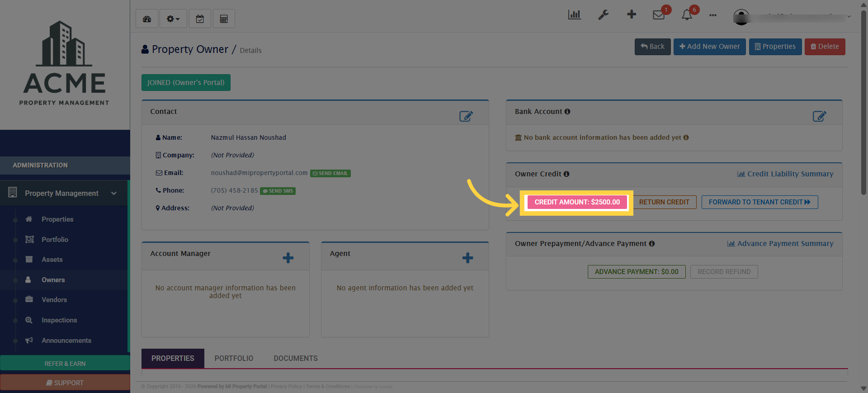Screen dimensions: 868x393
Task: Edit the Bank Account information
Action: click(819, 116)
